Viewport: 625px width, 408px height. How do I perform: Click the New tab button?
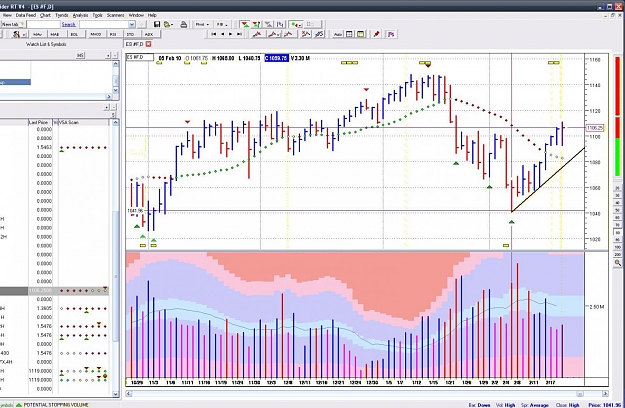[13, 25]
